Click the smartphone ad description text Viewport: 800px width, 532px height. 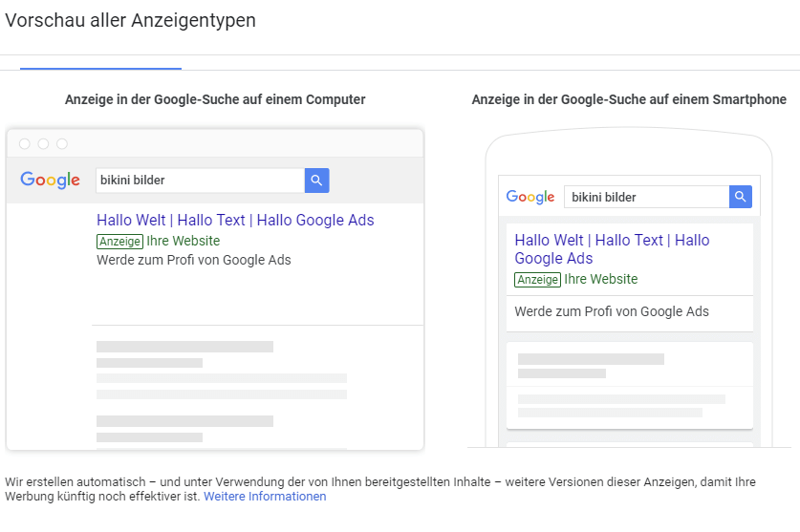click(612, 311)
